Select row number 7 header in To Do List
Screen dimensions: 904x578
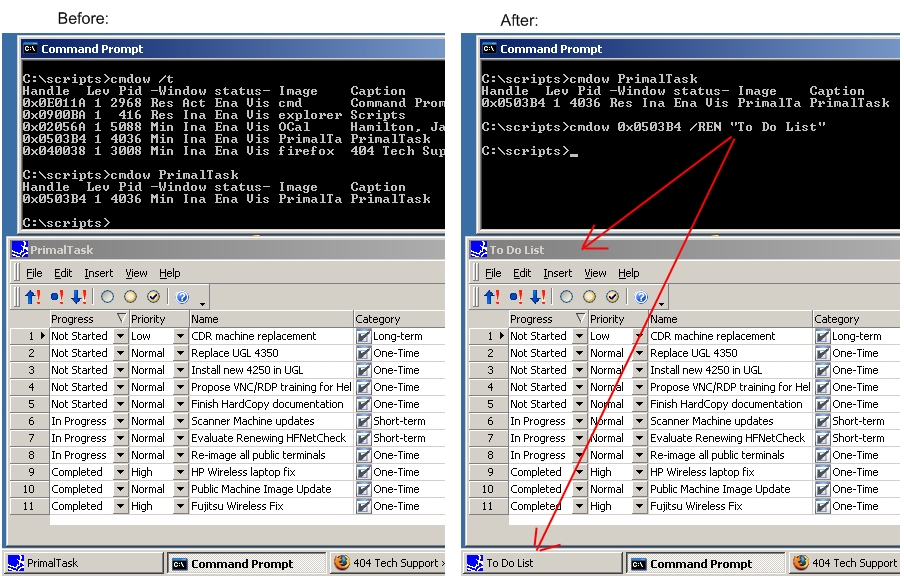click(x=488, y=439)
